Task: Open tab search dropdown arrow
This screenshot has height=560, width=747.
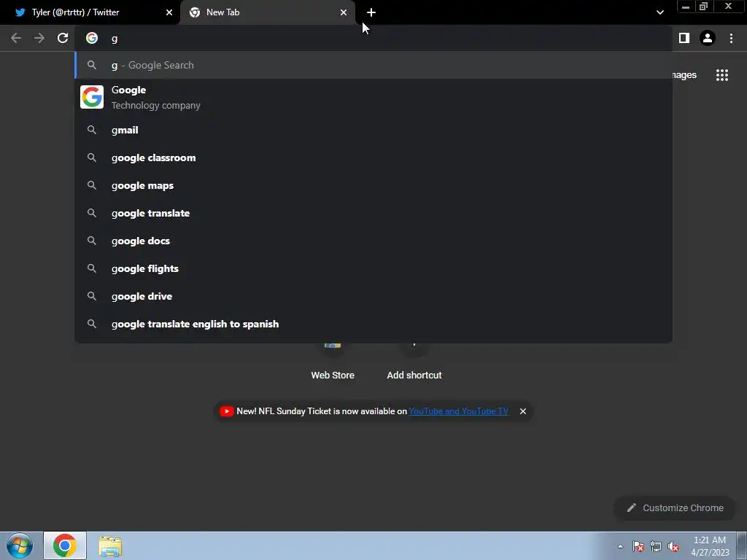Action: [x=659, y=12]
